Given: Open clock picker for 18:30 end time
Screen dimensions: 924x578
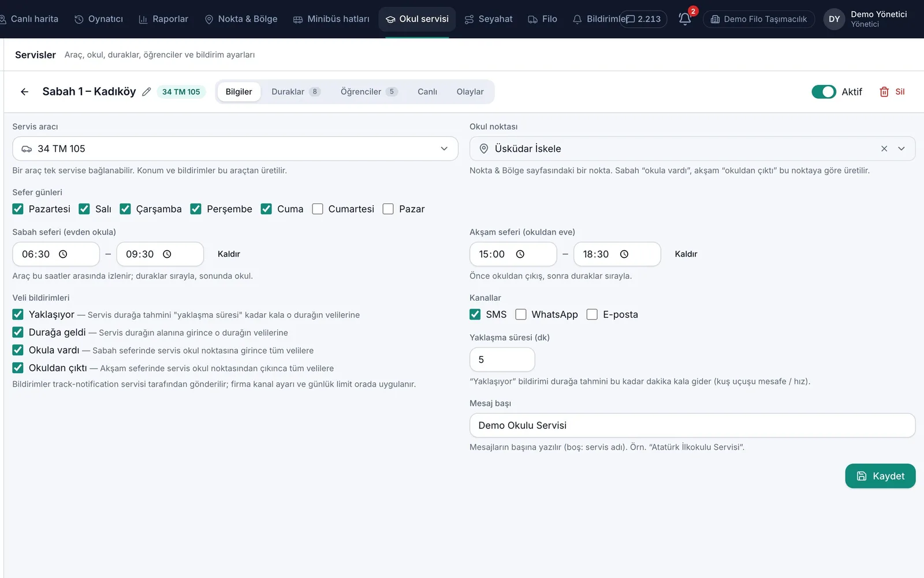Looking at the screenshot, I should pyautogui.click(x=624, y=254).
